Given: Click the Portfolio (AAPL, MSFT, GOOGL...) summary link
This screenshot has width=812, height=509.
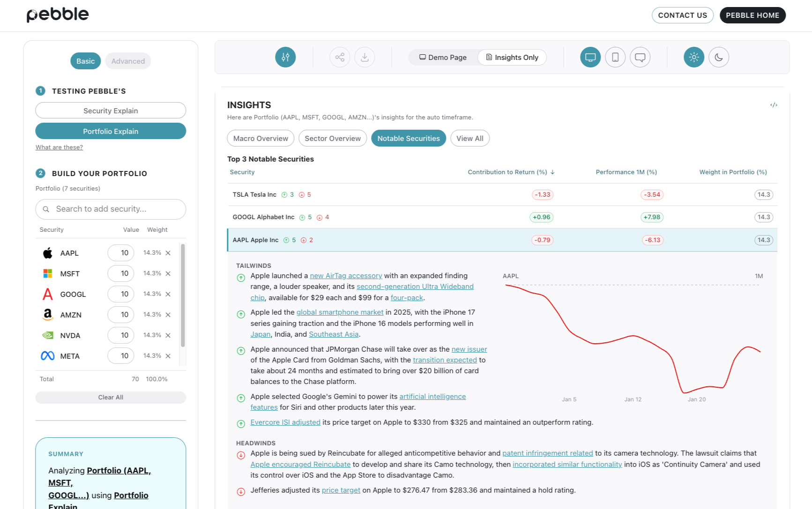Looking at the screenshot, I should [x=99, y=483].
